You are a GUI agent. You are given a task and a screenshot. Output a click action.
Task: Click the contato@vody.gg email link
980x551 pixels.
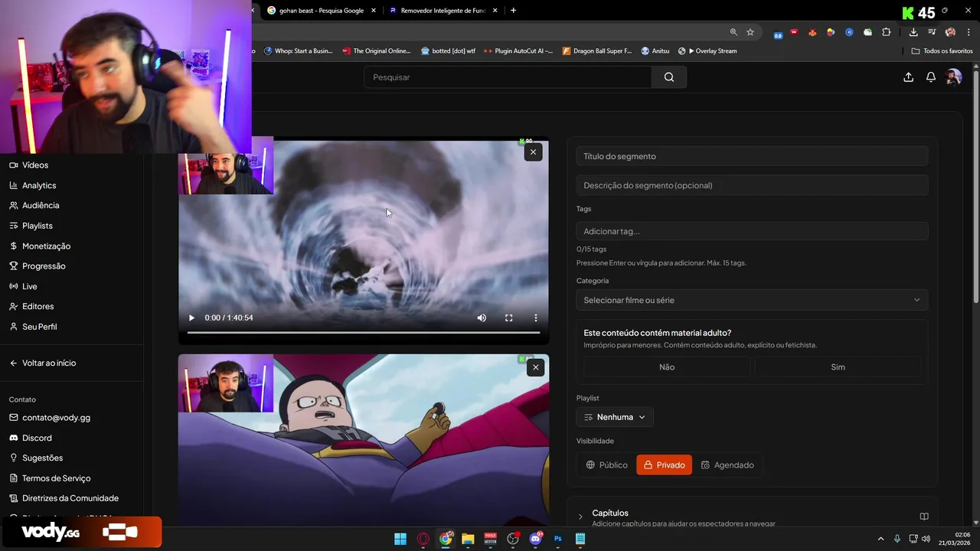pos(50,418)
